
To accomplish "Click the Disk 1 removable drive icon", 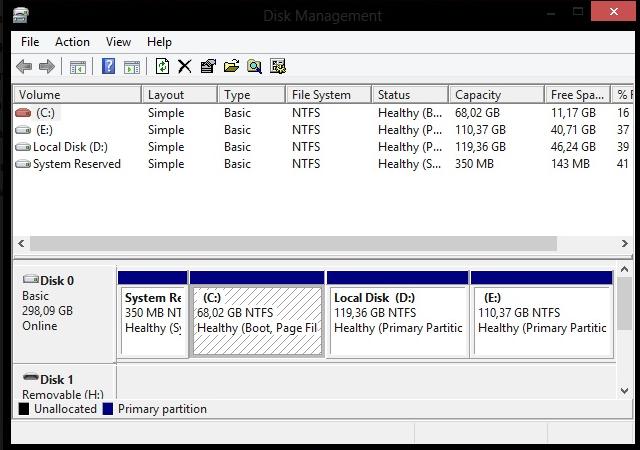I will [31, 377].
